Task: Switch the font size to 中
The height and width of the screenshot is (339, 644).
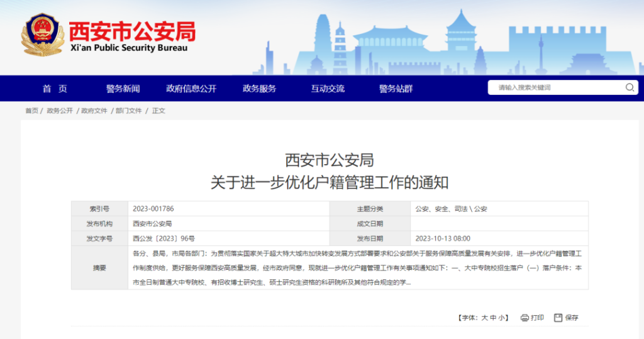Action: 493,318
